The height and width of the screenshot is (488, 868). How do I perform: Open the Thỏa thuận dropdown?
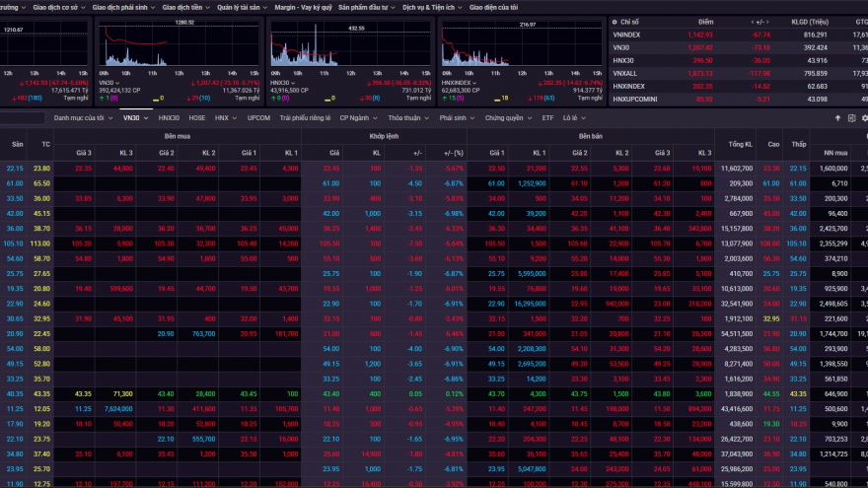point(407,118)
